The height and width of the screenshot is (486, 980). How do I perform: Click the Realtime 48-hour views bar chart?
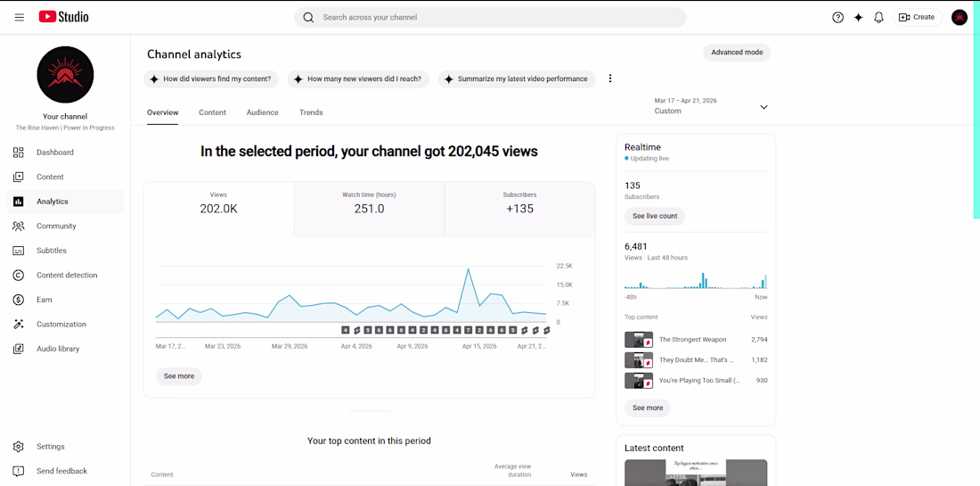point(696,280)
